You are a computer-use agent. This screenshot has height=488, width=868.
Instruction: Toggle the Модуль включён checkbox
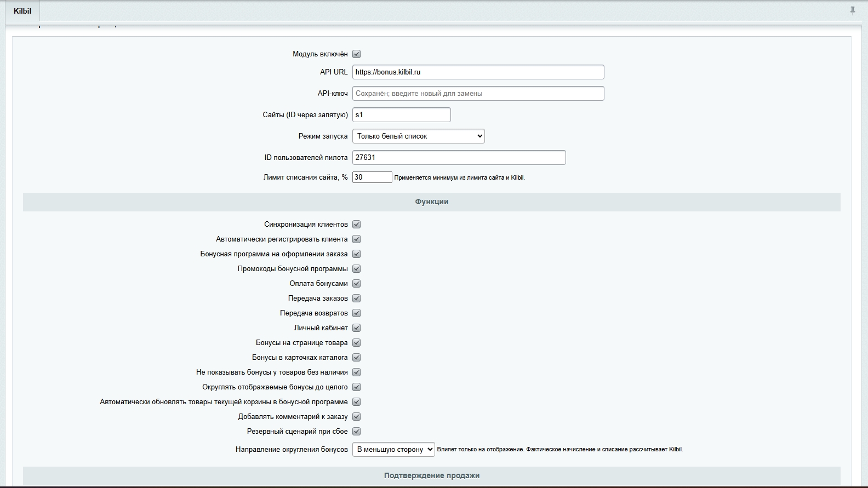click(x=356, y=54)
